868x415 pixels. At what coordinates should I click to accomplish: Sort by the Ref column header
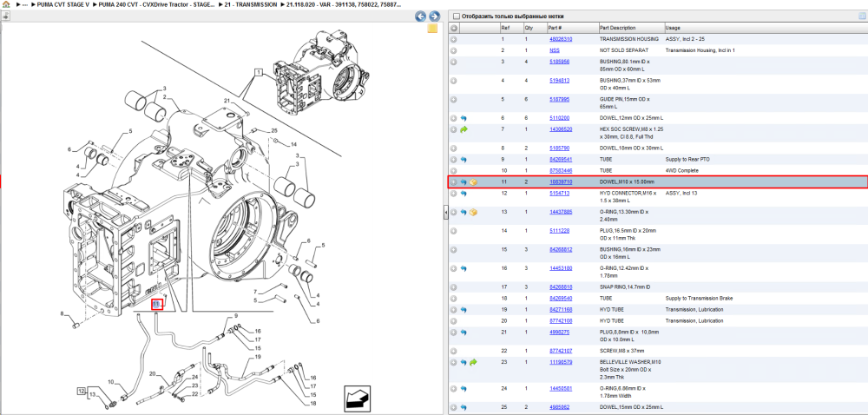coord(511,28)
